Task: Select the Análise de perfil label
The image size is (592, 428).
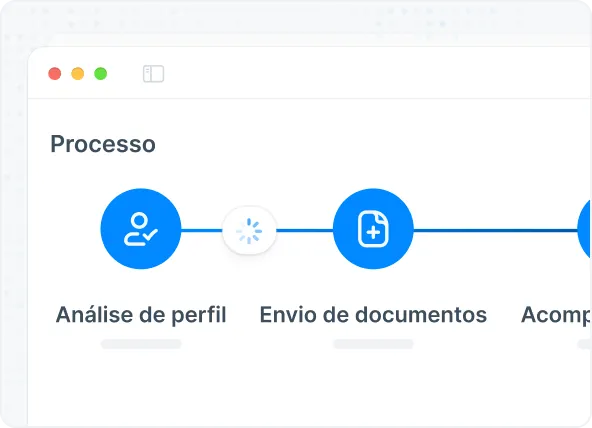Action: (x=141, y=315)
